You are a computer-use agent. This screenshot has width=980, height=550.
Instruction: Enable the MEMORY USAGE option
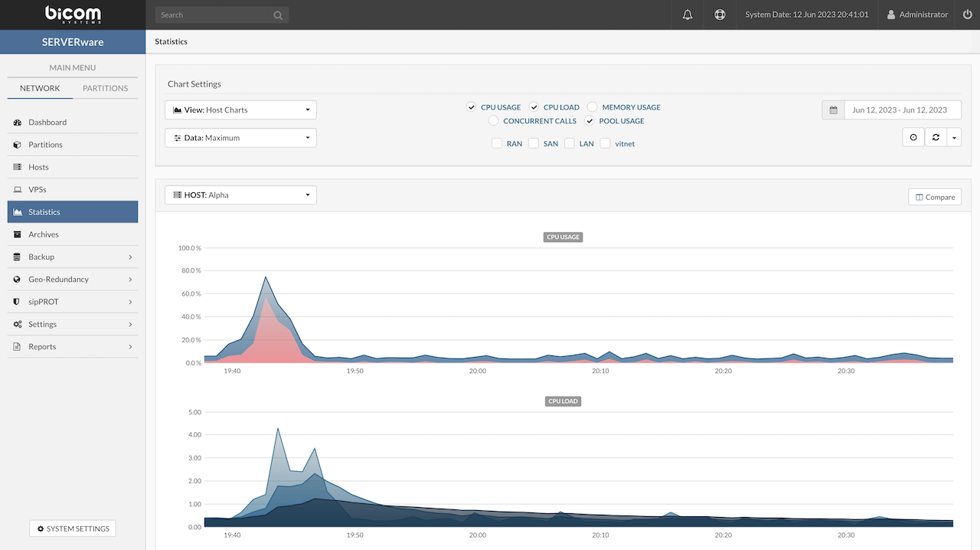click(x=593, y=107)
